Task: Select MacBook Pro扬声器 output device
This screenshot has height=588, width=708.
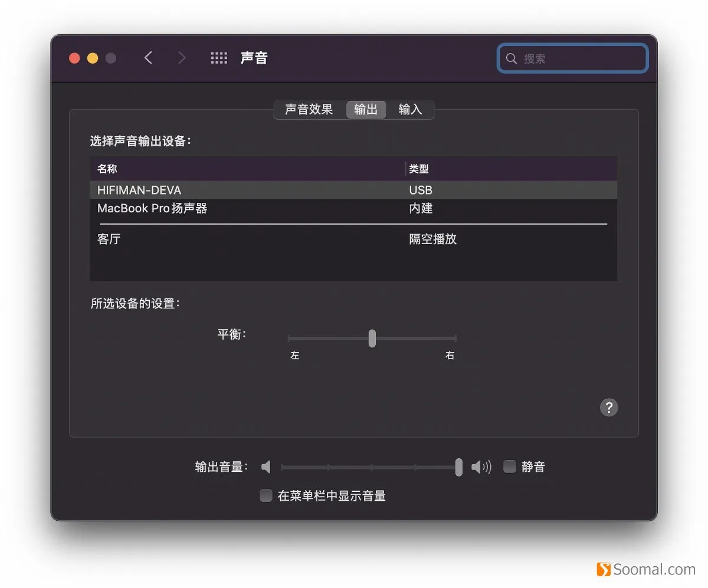Action: 353,208
